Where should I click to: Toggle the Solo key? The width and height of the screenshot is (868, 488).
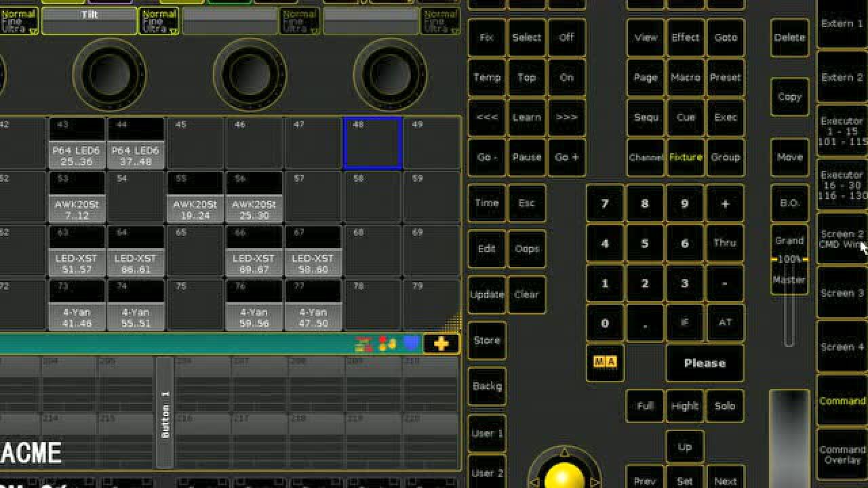[x=724, y=406]
